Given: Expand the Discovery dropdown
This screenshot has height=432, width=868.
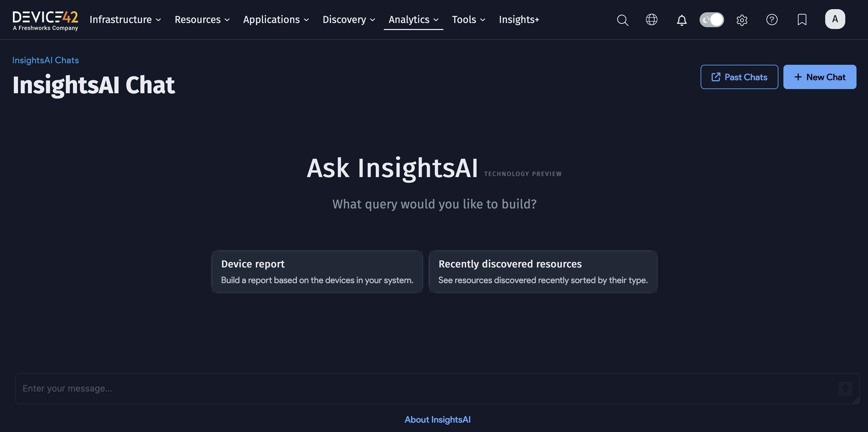Looking at the screenshot, I should coord(348,20).
